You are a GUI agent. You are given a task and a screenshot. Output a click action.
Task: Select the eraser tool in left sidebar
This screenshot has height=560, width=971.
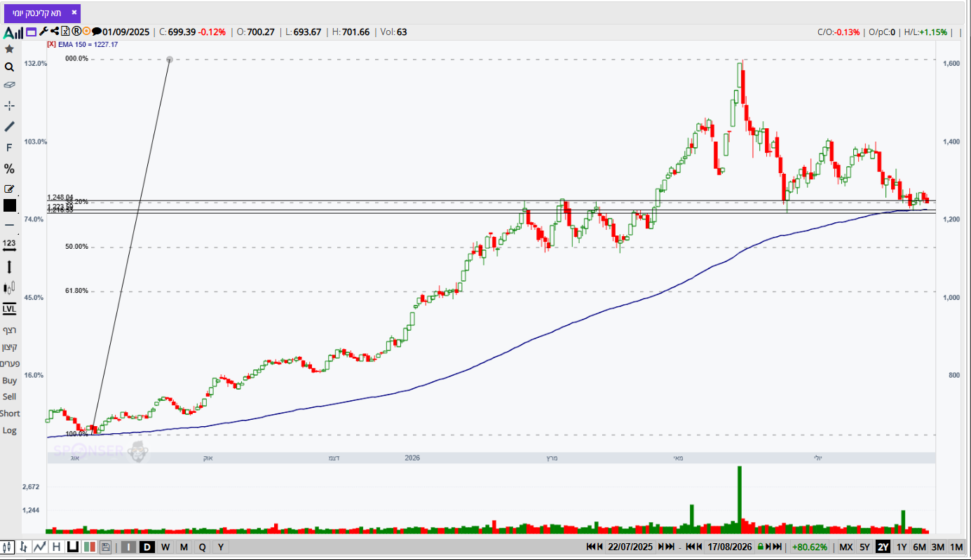click(x=9, y=85)
